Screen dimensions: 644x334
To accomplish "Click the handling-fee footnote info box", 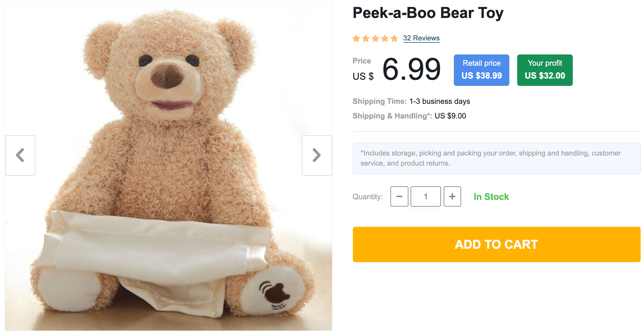I will 496,158.
